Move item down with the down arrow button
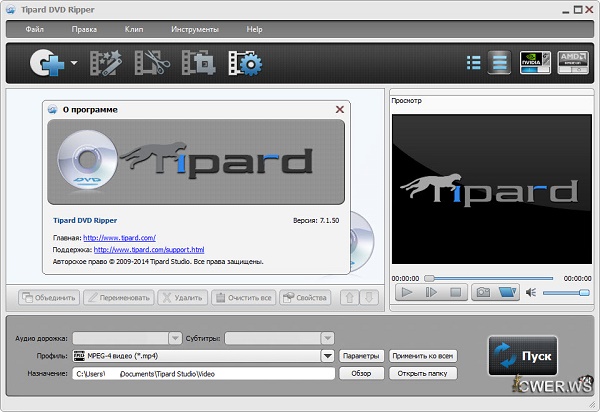Screen dimensions: 600x412 point(369,298)
